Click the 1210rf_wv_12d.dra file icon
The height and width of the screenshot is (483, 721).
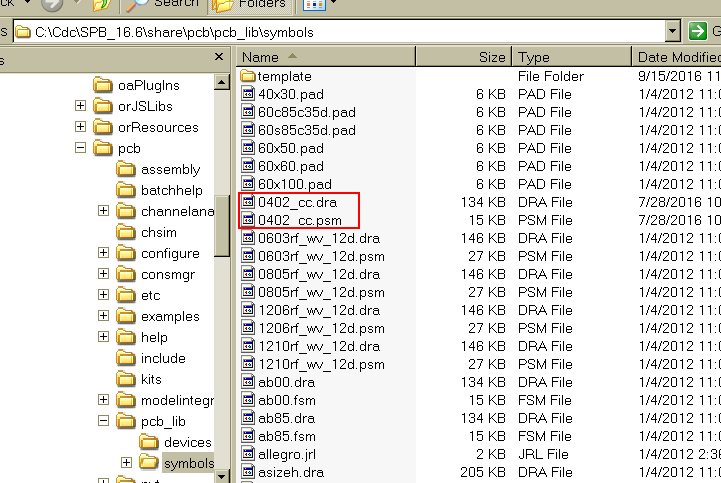pyautogui.click(x=248, y=346)
